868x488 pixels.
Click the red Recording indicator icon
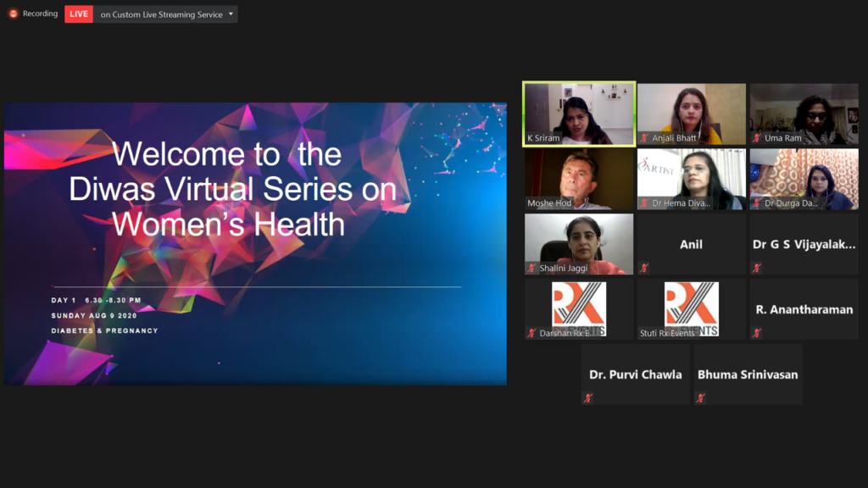point(13,14)
